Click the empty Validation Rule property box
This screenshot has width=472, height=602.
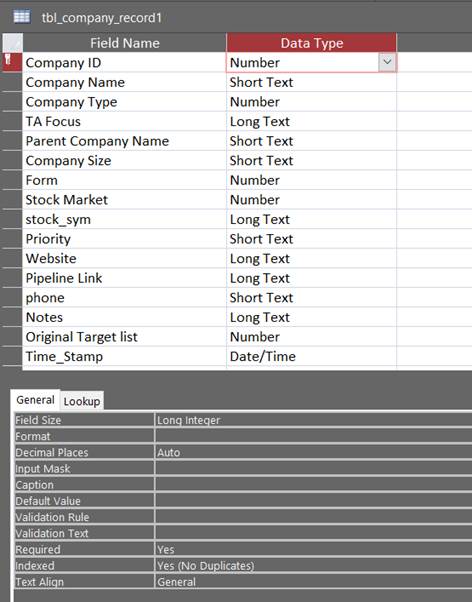313,517
